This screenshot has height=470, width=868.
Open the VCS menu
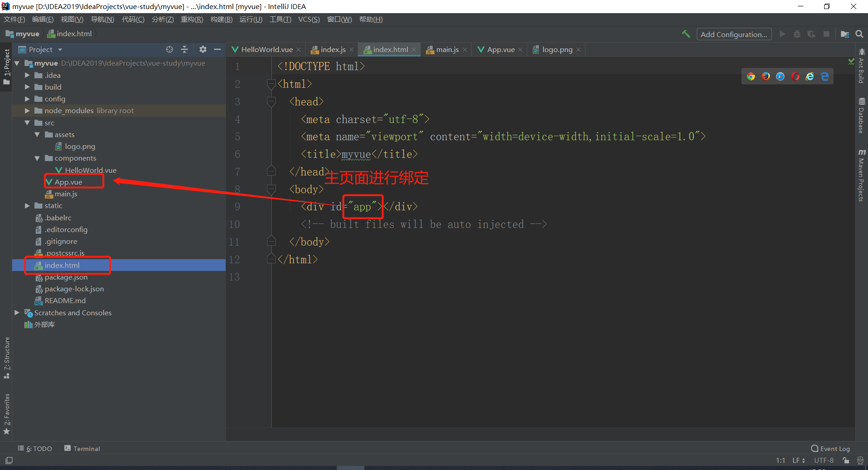309,19
